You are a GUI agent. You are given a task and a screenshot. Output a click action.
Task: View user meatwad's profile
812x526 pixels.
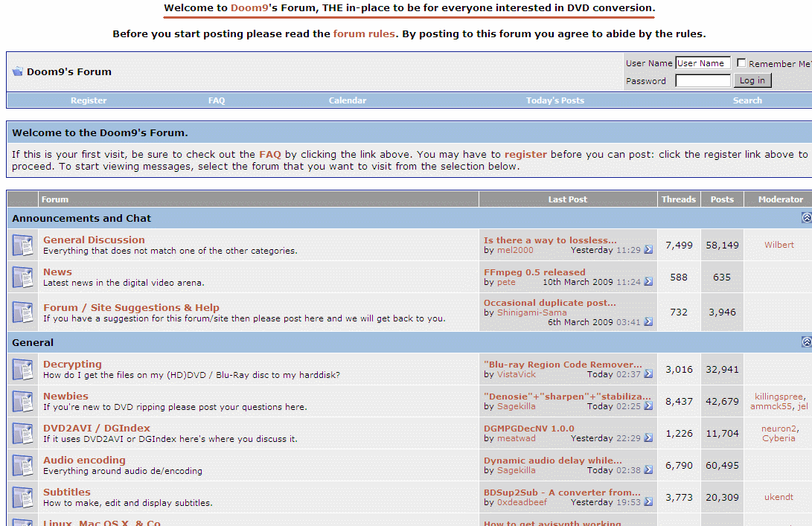coord(517,438)
